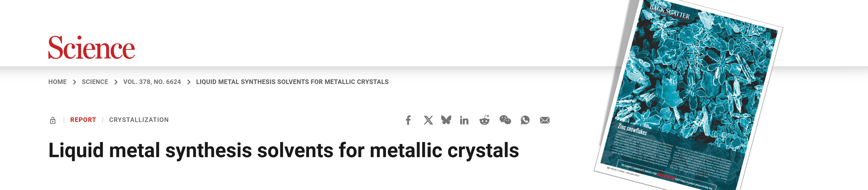Email this article using envelope icon

[545, 120]
